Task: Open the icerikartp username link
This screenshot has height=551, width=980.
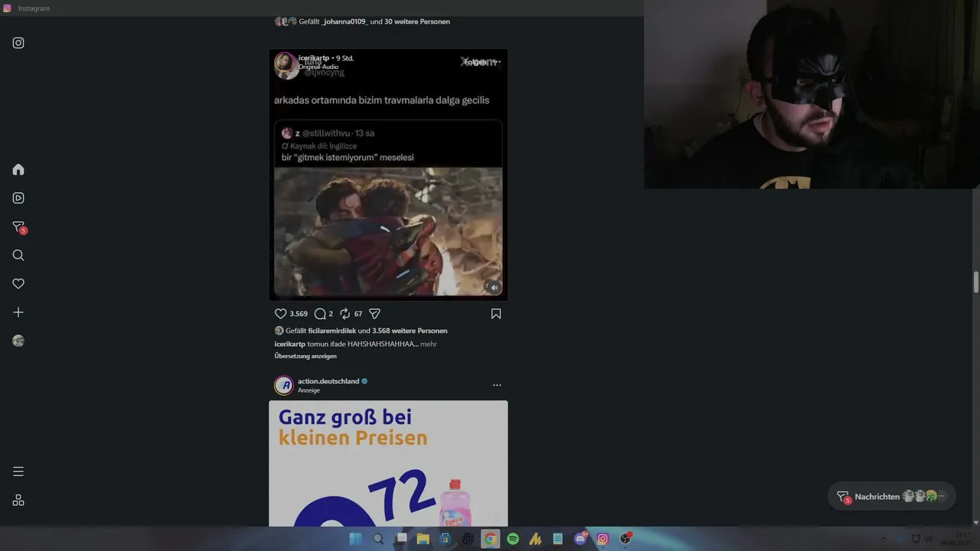Action: [314, 58]
